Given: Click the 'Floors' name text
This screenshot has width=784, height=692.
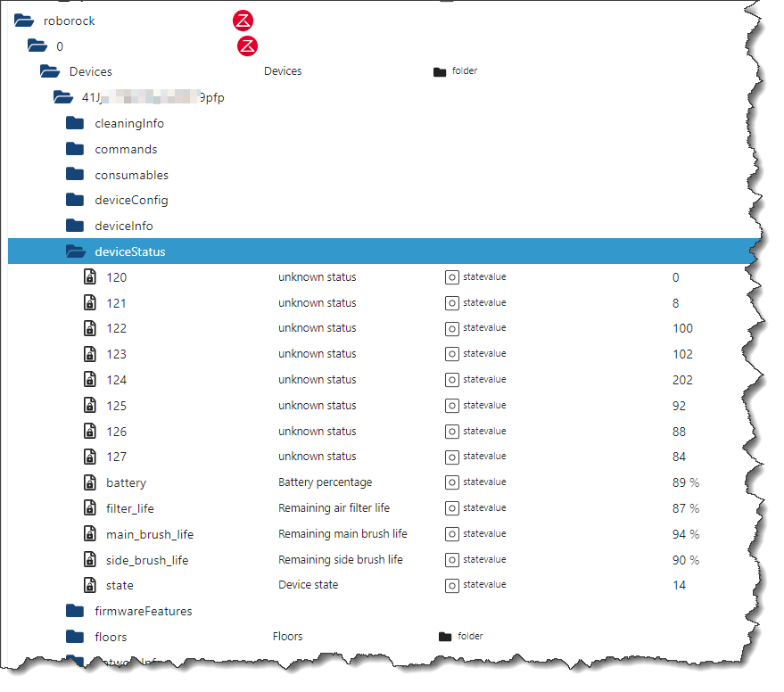Looking at the screenshot, I should [287, 637].
